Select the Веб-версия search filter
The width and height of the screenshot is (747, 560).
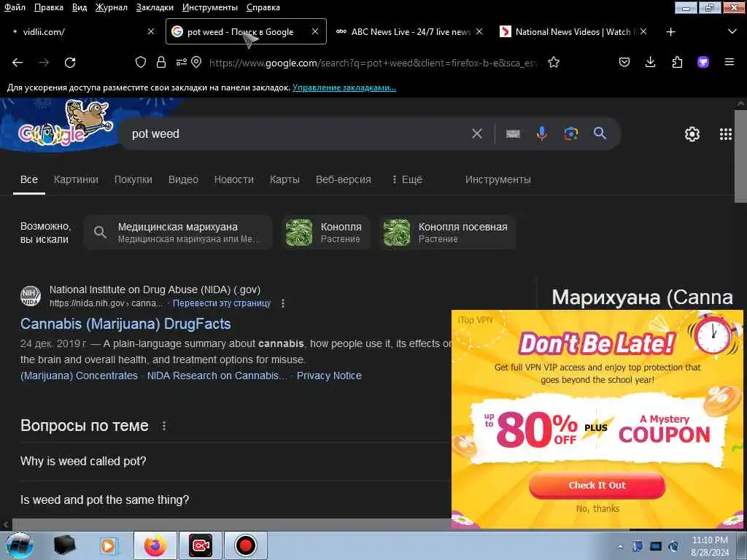click(344, 179)
